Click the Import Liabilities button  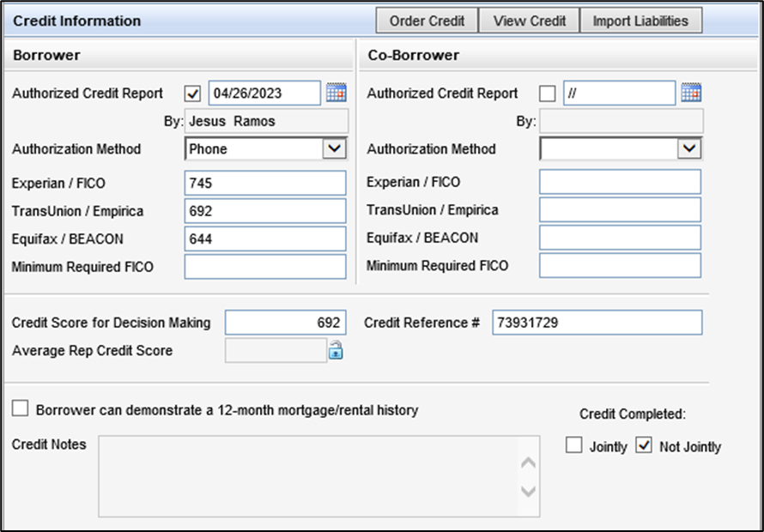640,21
